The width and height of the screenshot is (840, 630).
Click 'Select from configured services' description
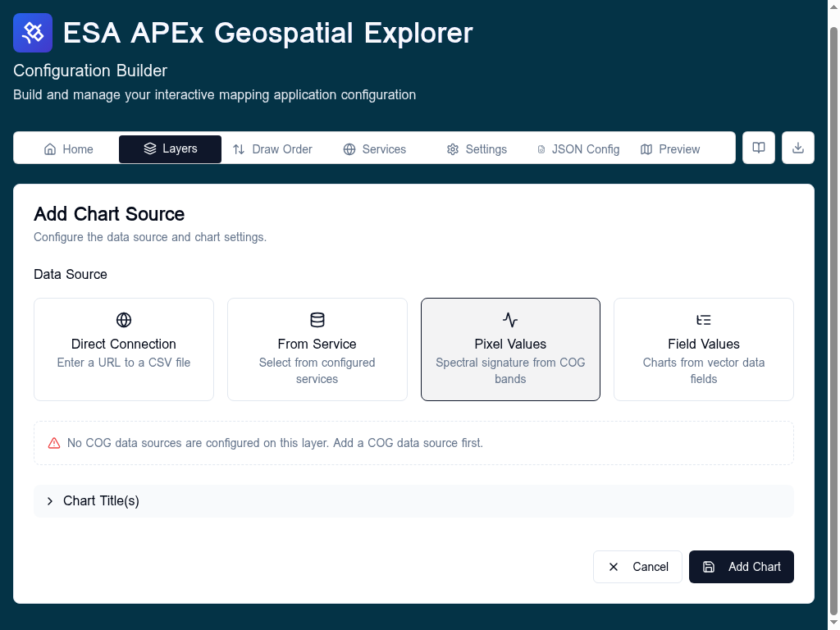317,371
